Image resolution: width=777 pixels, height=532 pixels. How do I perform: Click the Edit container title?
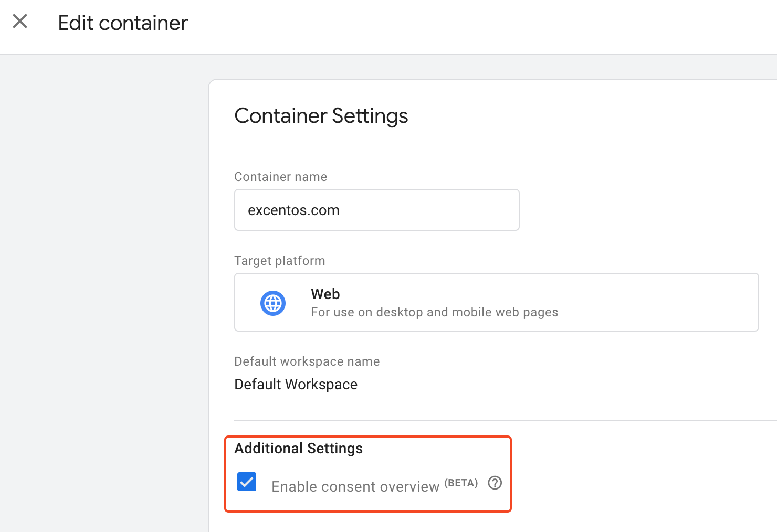click(x=123, y=23)
